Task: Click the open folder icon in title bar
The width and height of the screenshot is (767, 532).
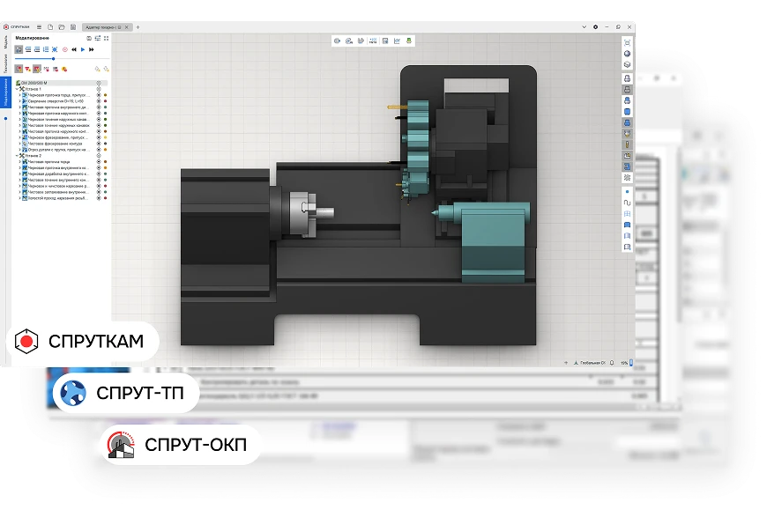Action: tap(60, 27)
